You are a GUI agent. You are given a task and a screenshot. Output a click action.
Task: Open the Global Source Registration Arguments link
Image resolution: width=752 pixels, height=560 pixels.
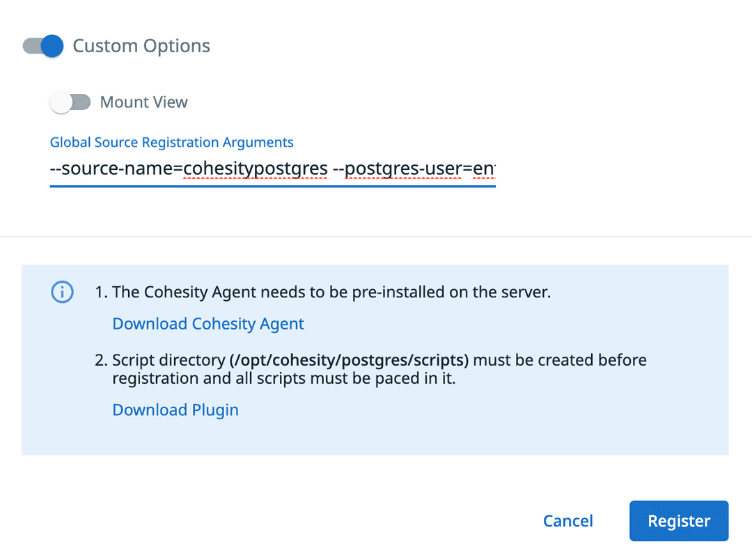click(x=171, y=142)
